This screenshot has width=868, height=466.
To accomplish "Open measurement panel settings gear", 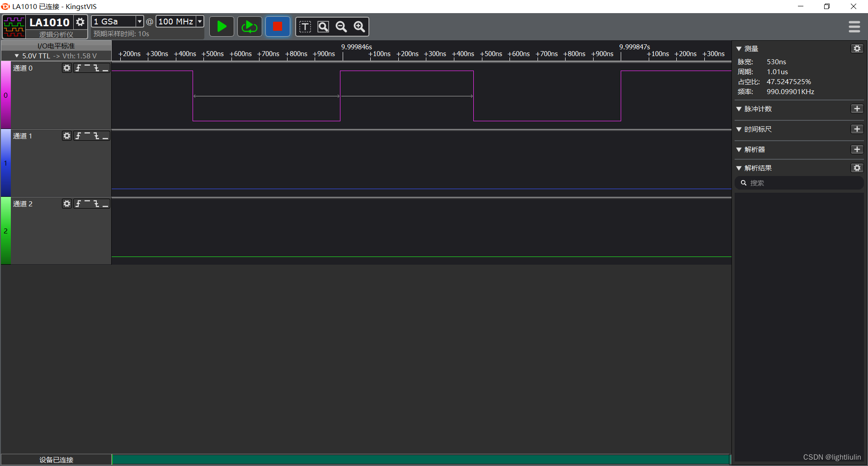I will point(857,48).
